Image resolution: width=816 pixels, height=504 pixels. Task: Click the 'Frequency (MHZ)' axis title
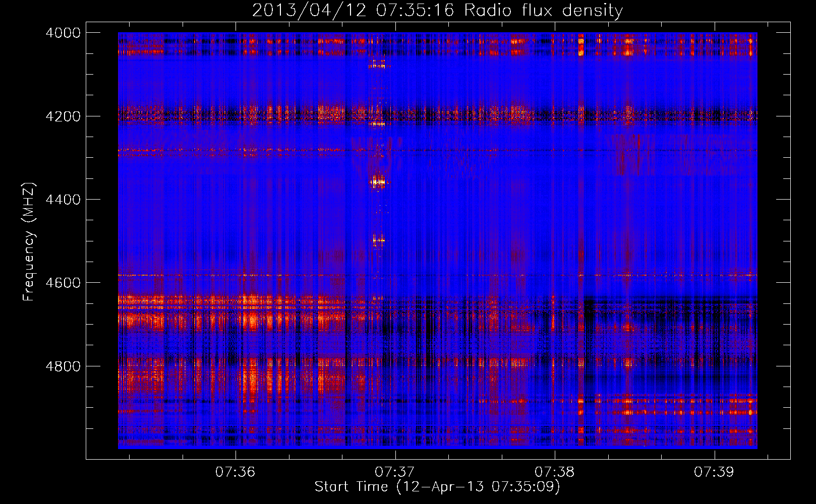[x=29, y=242]
